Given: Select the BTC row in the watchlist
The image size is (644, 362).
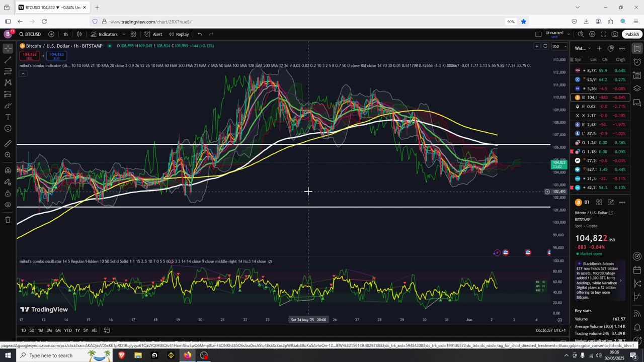Looking at the screenshot, I should [x=600, y=98].
